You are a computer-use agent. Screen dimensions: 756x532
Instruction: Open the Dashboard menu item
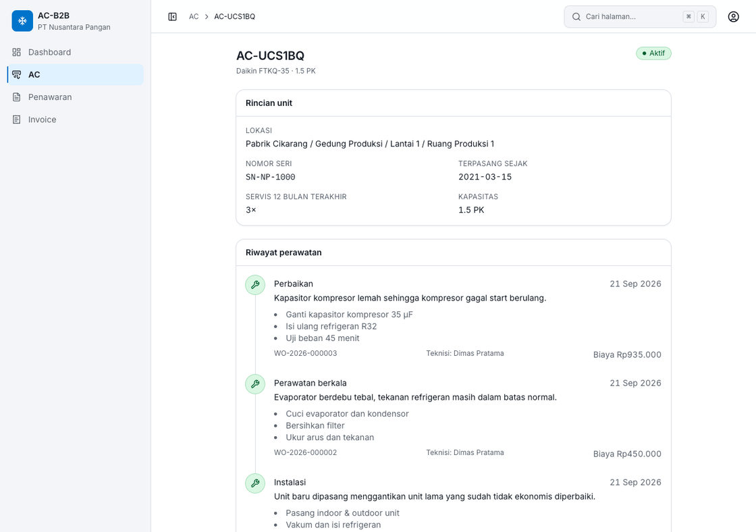(x=75, y=52)
